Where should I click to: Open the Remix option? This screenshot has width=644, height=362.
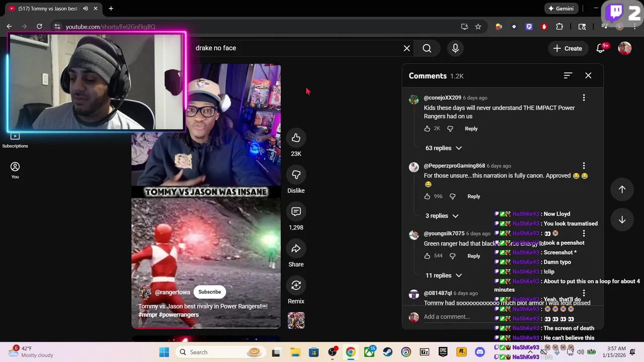tap(296, 285)
